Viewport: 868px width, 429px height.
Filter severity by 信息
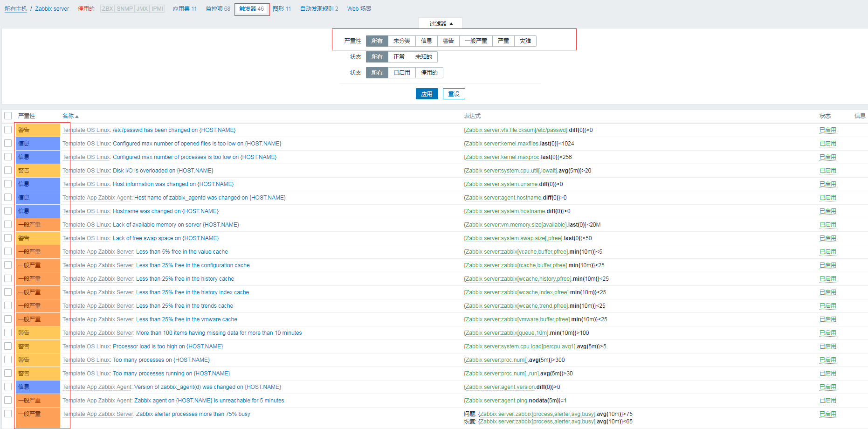tap(427, 41)
